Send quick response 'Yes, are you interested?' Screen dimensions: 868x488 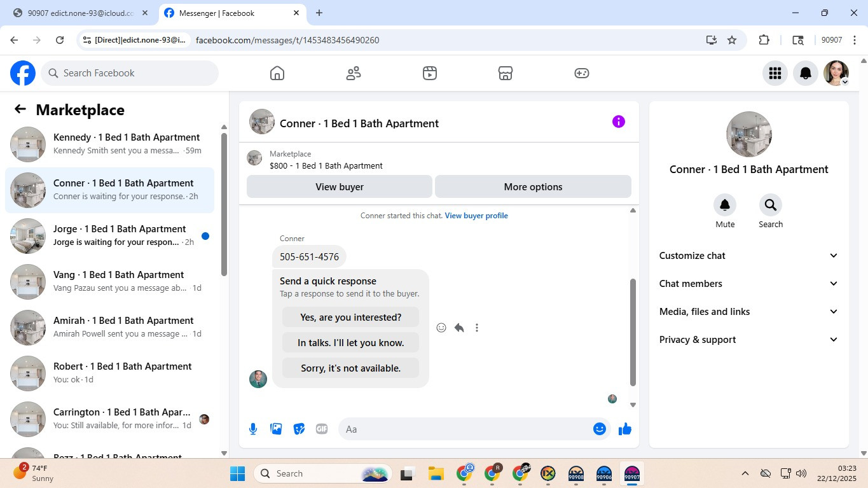point(351,317)
